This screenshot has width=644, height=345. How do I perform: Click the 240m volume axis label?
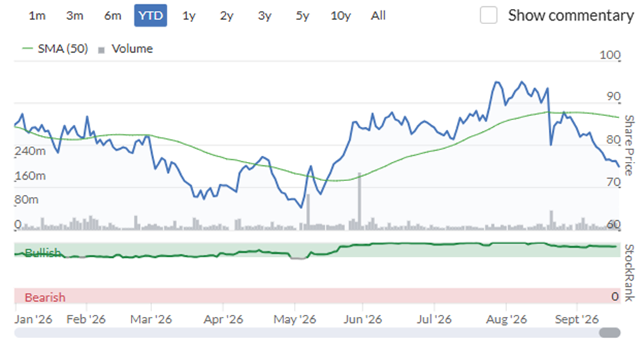point(30,151)
